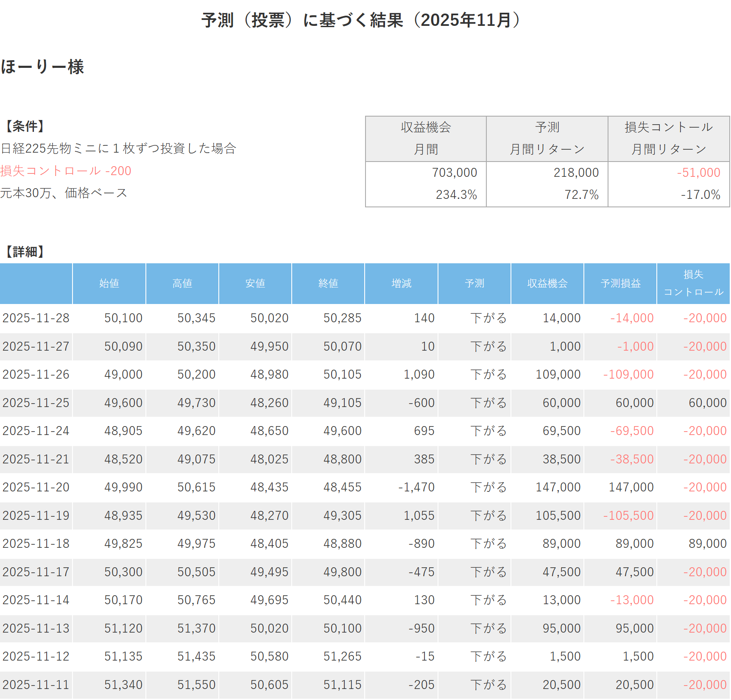Screen dimensions: 731x700
Task: Click the 218,000 monthly return summary value
Action: [576, 173]
